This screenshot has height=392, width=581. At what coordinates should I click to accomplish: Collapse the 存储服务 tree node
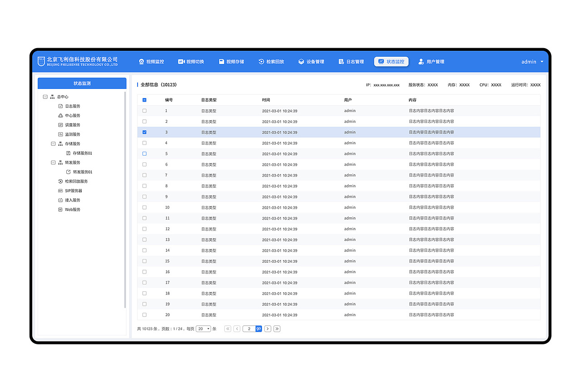point(53,144)
